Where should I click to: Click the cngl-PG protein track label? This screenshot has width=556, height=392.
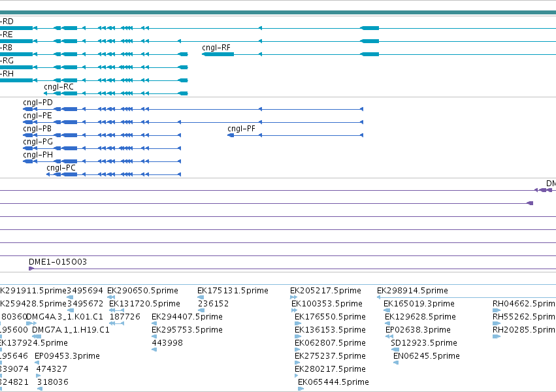tap(38, 142)
